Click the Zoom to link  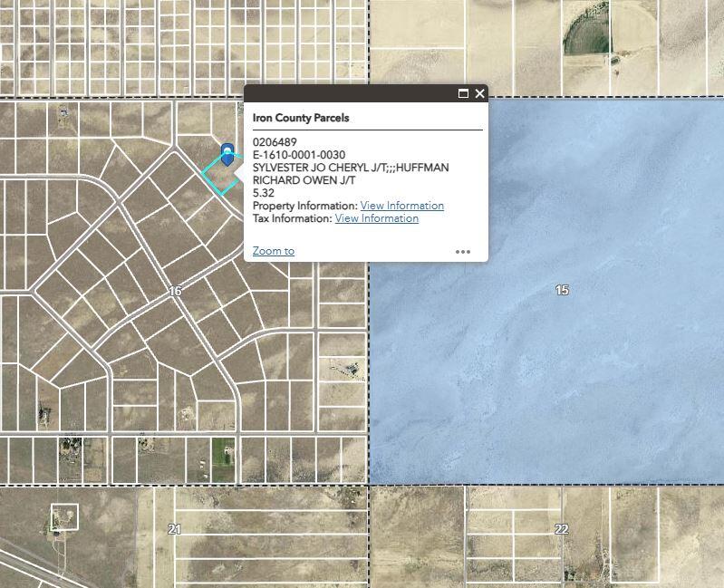tap(273, 251)
